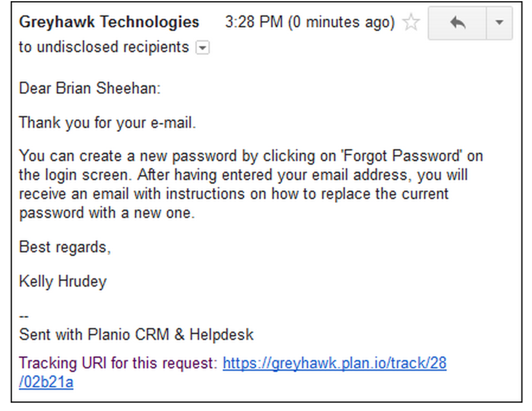Click the 'Tracking URI for this request:' label
Screen dimensions: 532x411
[118, 363]
